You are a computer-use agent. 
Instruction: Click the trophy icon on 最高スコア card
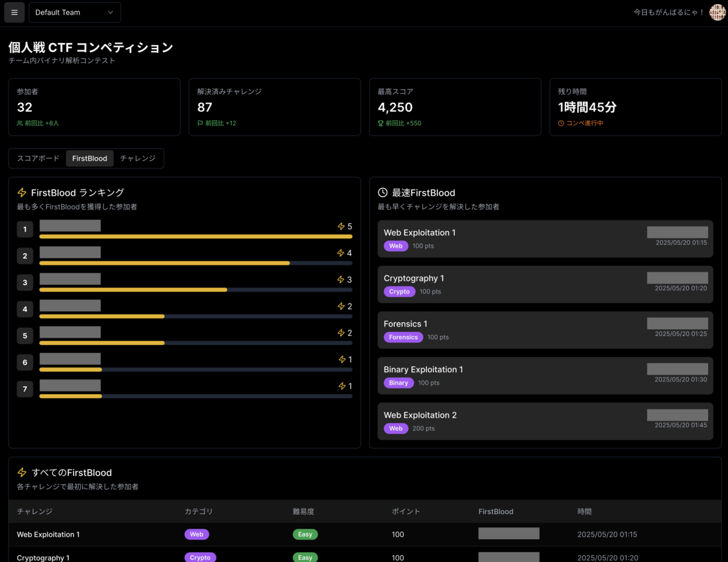pos(379,123)
